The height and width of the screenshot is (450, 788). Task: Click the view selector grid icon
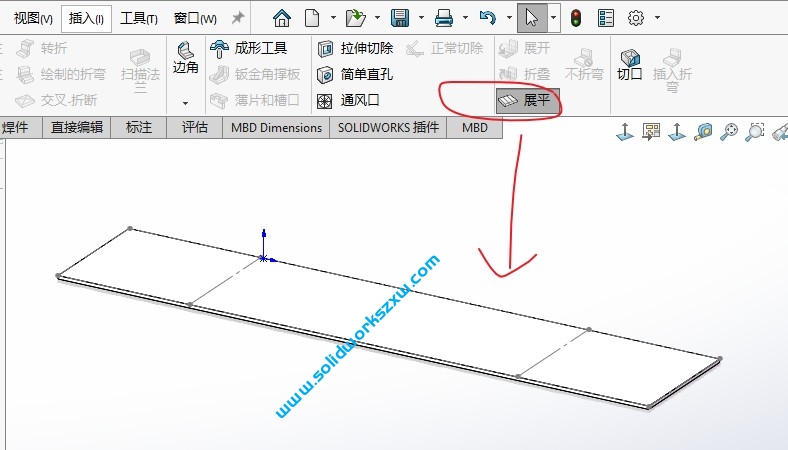point(651,132)
